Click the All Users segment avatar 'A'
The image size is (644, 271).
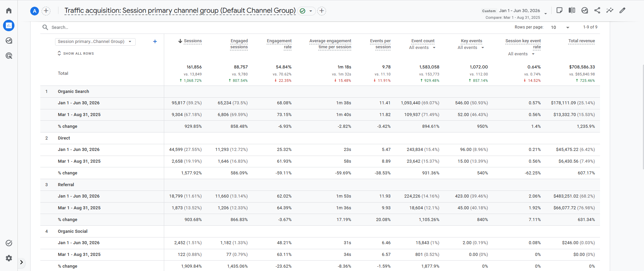pyautogui.click(x=35, y=11)
